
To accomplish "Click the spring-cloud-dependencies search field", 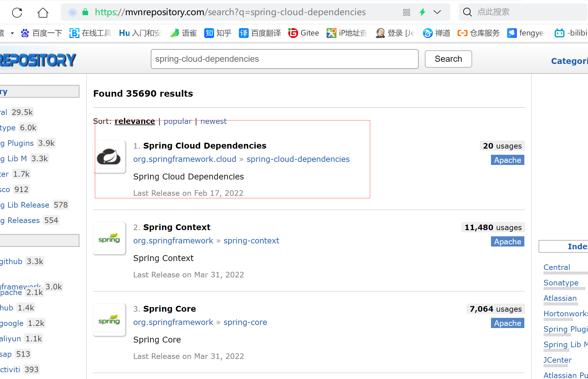I will pos(285,59).
